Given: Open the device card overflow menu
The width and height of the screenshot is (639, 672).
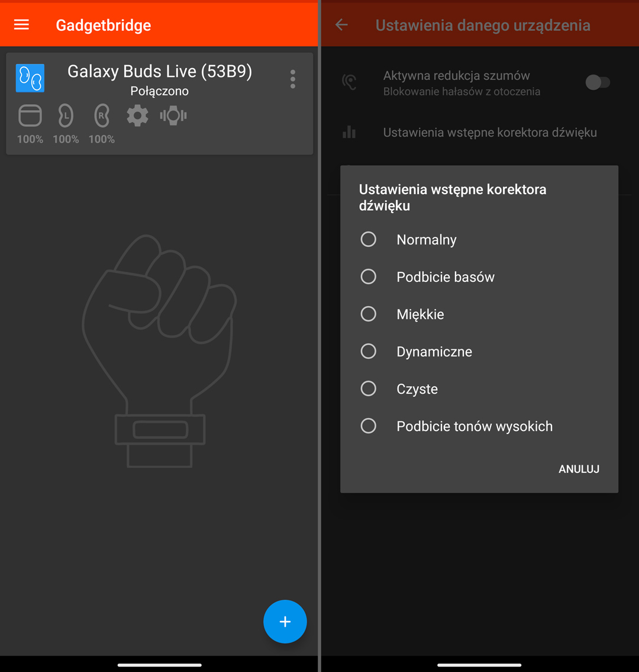Looking at the screenshot, I should tap(292, 79).
